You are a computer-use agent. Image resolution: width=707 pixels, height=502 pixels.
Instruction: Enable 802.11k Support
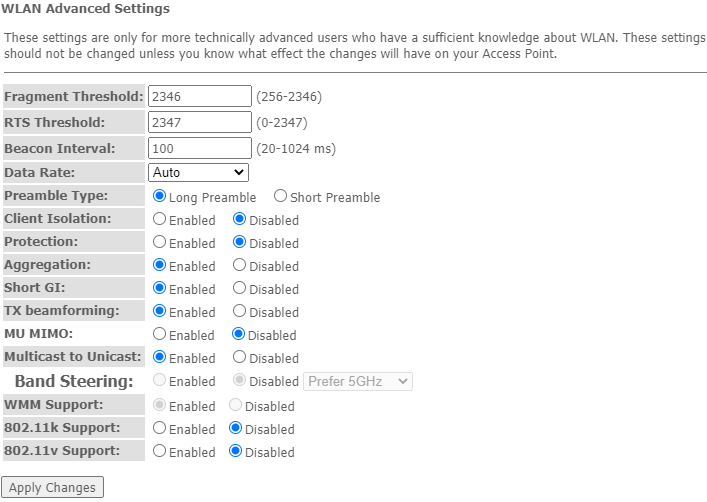click(x=160, y=429)
